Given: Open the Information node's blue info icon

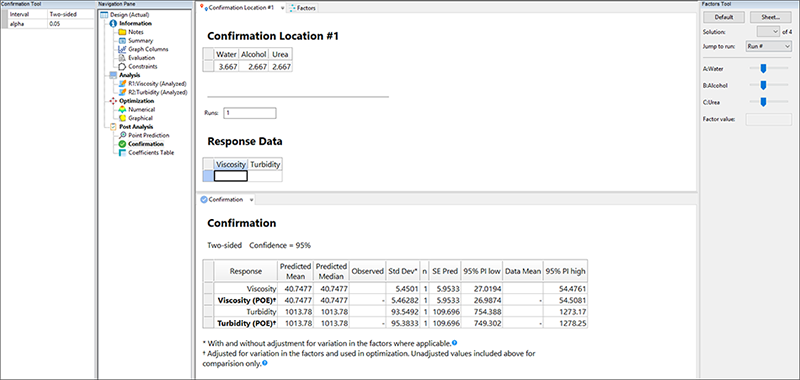Looking at the screenshot, I should pyautogui.click(x=113, y=23).
